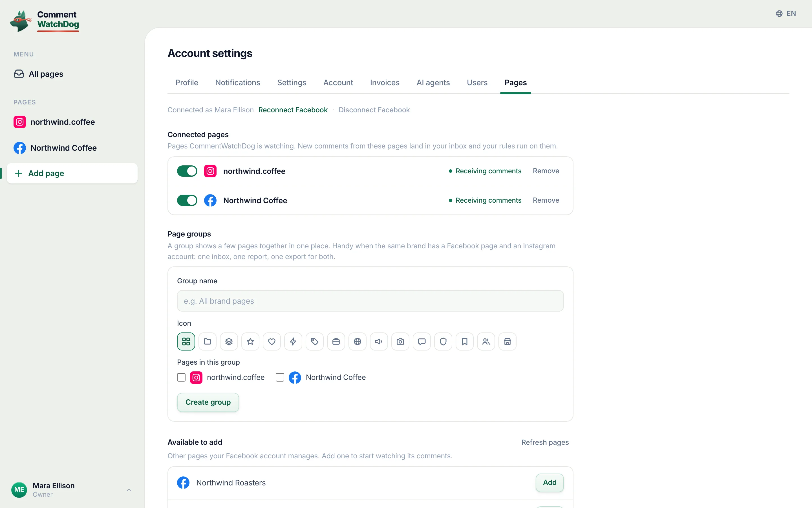Check northwind.coffee for this group
Image resolution: width=812 pixels, height=508 pixels.
coord(181,377)
